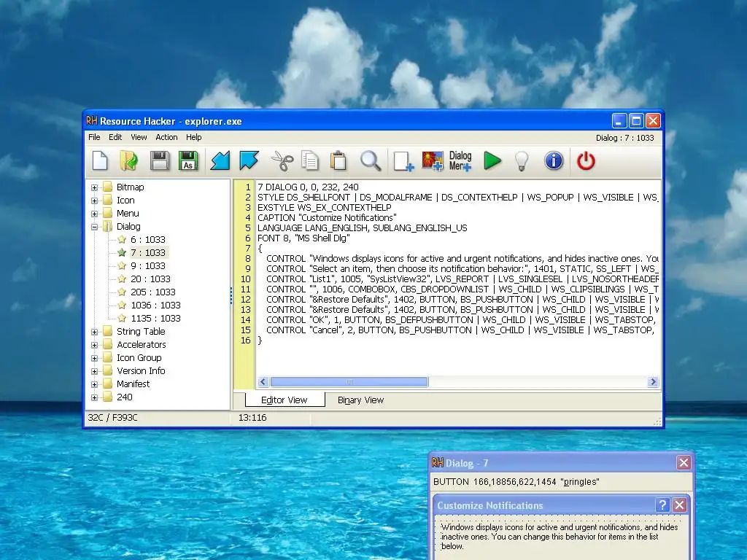Screen dimensions: 747x560
Task: Open the File menu
Action: point(94,137)
